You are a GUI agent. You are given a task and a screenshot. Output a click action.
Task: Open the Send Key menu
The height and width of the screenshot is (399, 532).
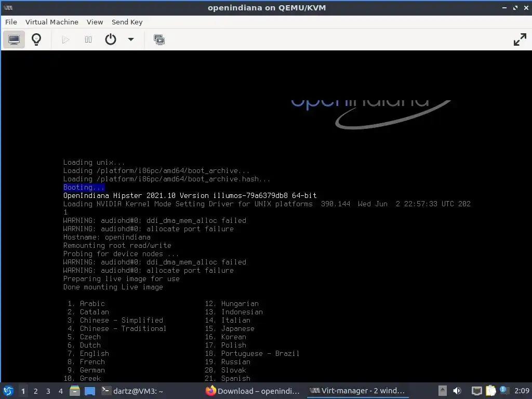[127, 22]
